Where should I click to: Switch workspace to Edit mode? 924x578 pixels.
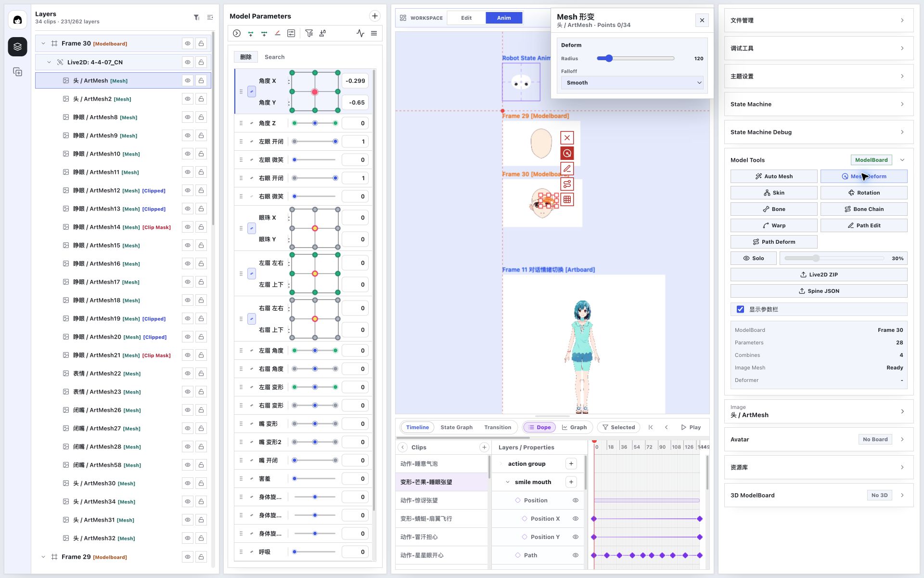pos(466,18)
